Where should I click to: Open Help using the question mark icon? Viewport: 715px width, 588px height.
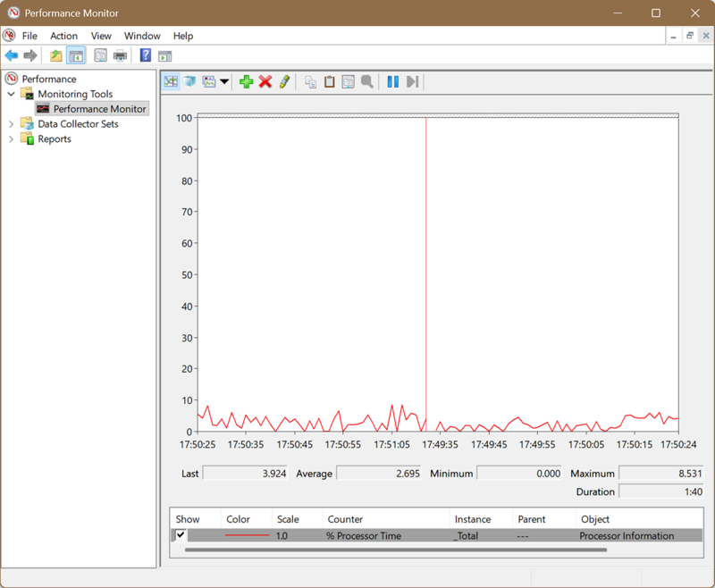pyautogui.click(x=145, y=55)
